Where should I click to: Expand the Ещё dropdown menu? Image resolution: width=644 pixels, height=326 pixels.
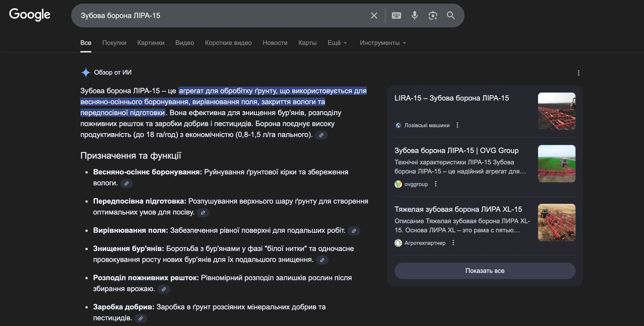pyautogui.click(x=337, y=43)
